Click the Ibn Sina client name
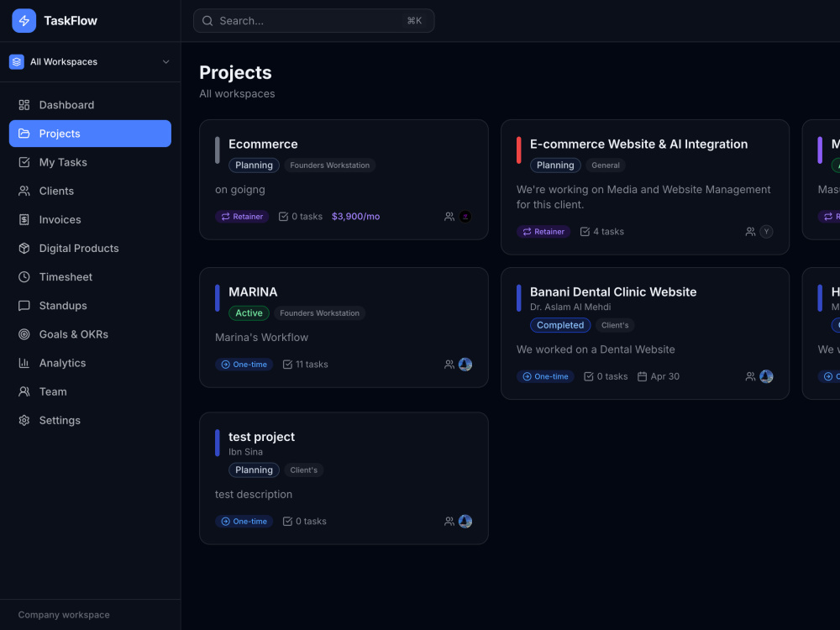 point(245,452)
